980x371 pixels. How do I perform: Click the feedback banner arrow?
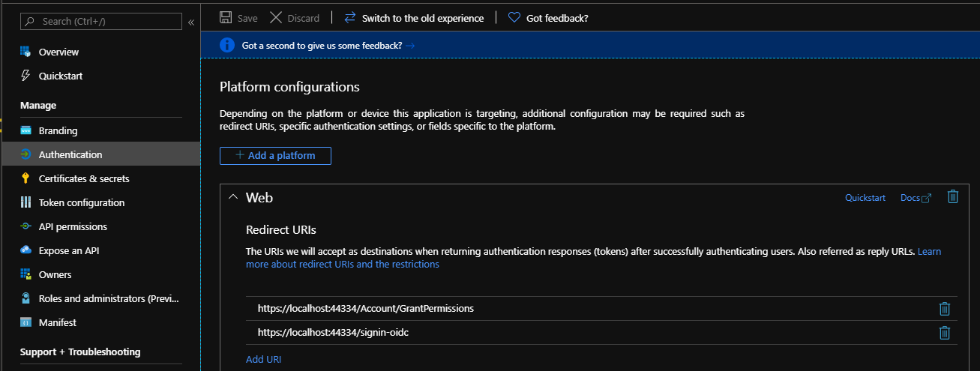click(410, 46)
